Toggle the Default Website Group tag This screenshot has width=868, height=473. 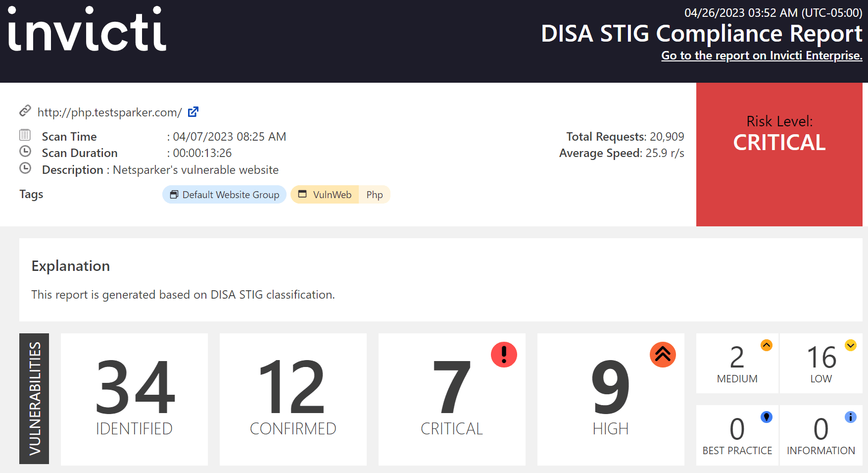[x=224, y=194]
